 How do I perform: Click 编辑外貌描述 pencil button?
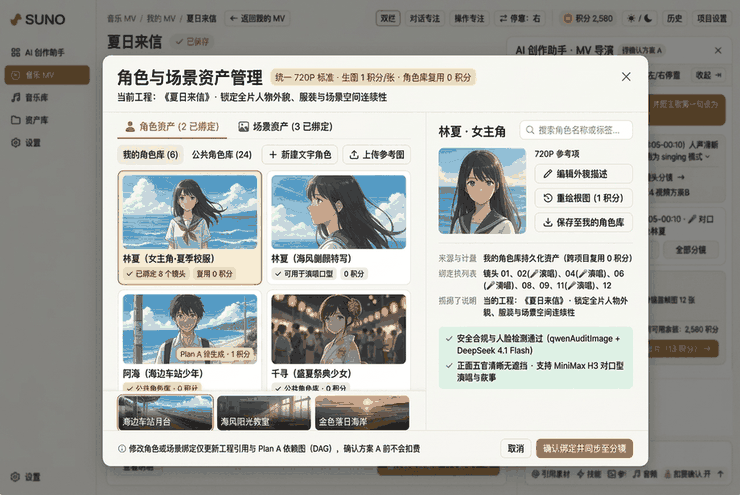click(x=583, y=174)
